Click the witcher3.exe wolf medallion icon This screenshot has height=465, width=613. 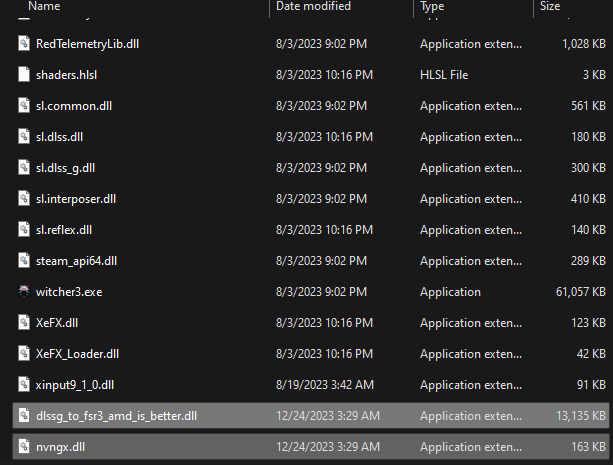[24, 291]
